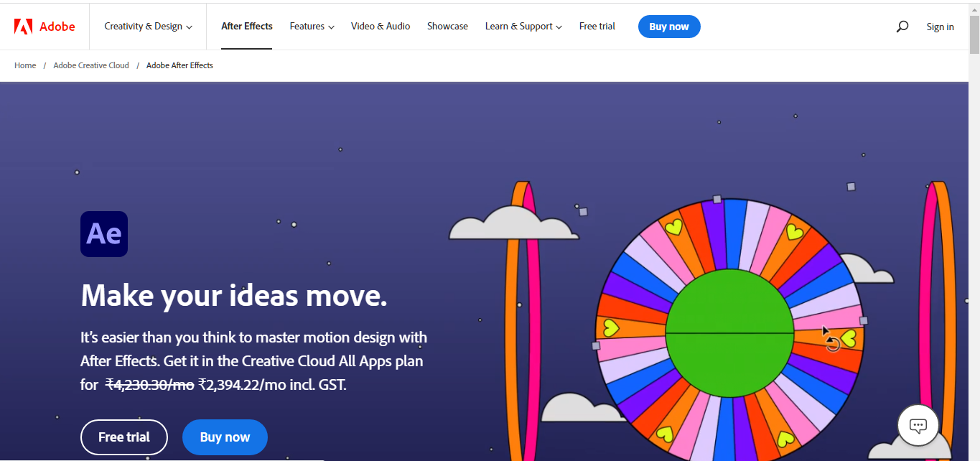980x461 pixels.
Task: Expand the Features menu dropdown
Action: [x=312, y=27]
